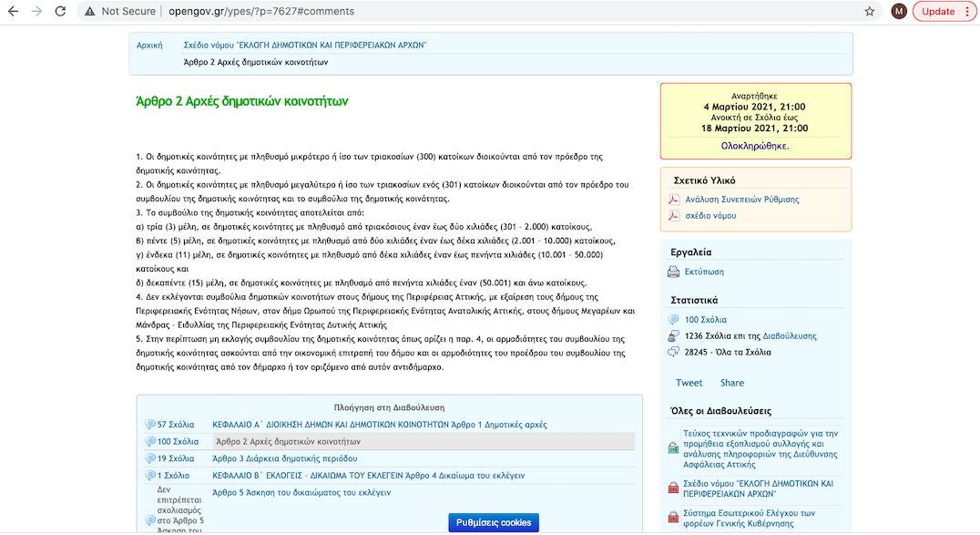Bookmark this page with the star icon

(870, 11)
